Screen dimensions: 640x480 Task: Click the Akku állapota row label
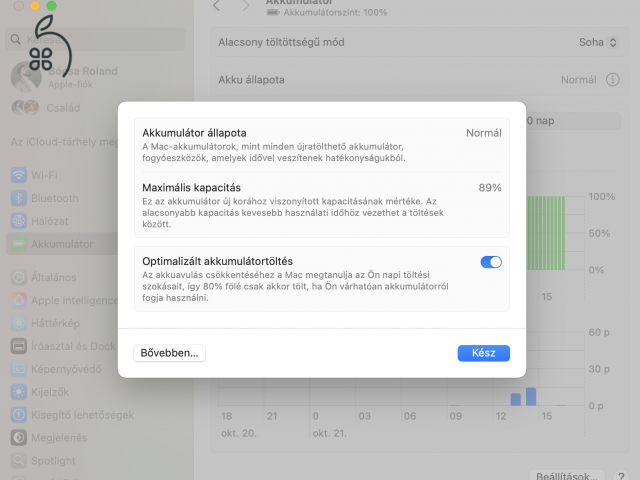click(251, 80)
